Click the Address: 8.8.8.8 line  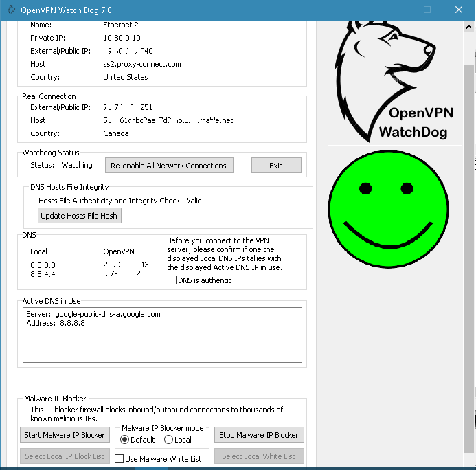(x=56, y=323)
